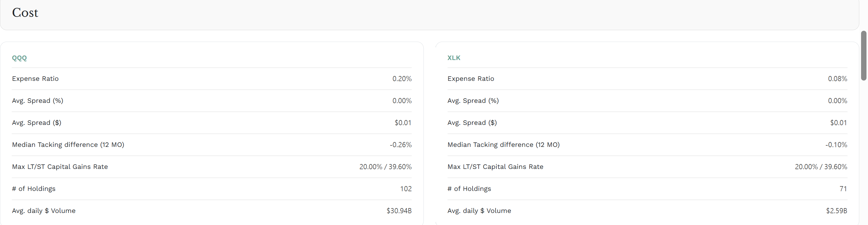
Task: Click XLK Expense Ratio label
Action: tap(470, 79)
